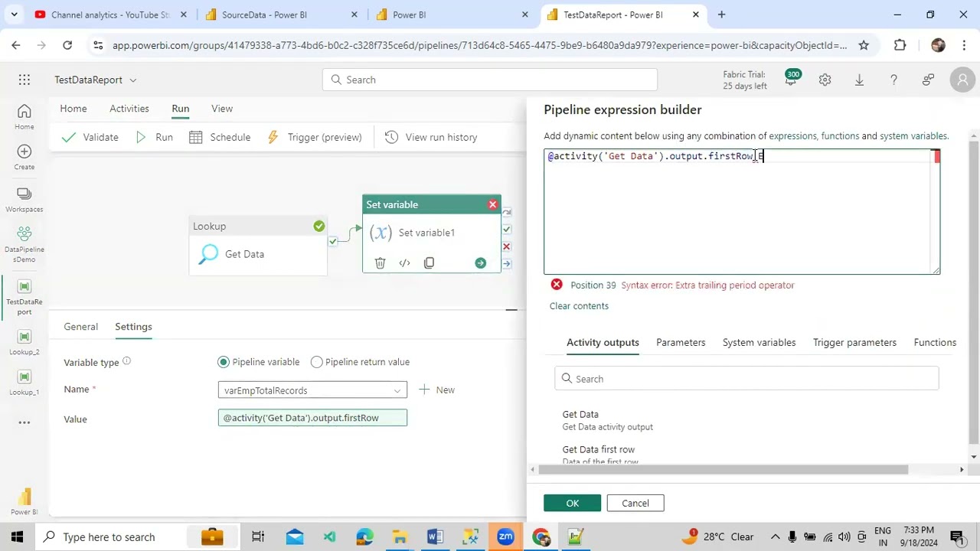Expand the TestDataReport title dropdown
This screenshot has width=980, height=551.
coord(132,80)
